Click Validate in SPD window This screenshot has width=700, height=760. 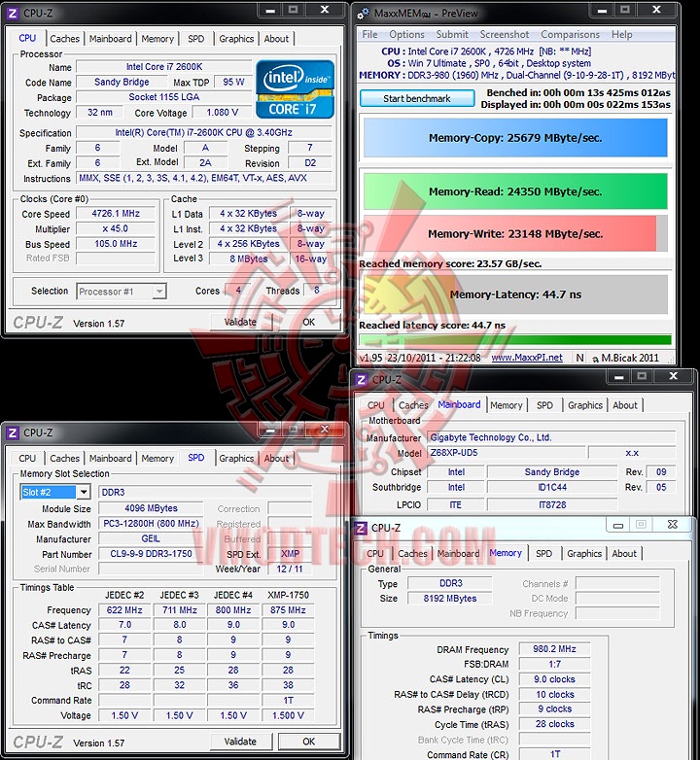click(x=240, y=742)
